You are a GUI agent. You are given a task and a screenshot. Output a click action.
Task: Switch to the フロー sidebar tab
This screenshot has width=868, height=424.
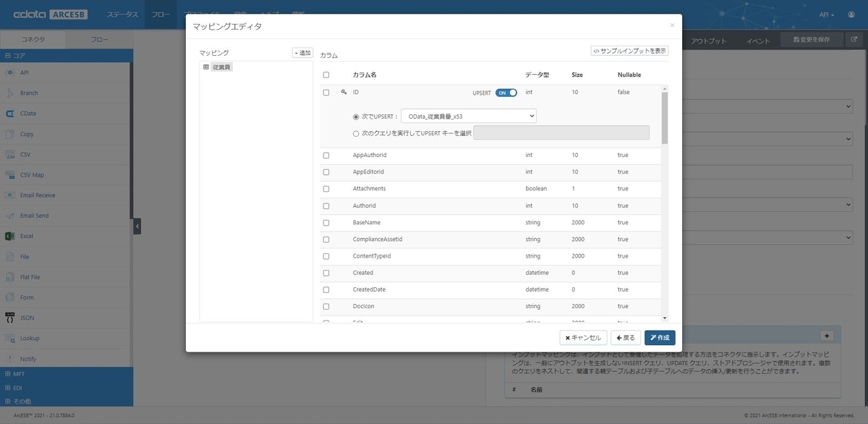pyautogui.click(x=100, y=40)
